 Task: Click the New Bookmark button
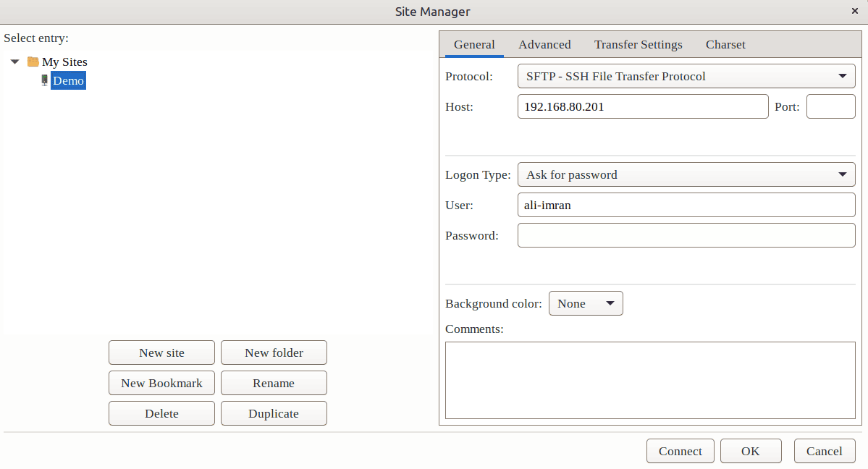[161, 383]
